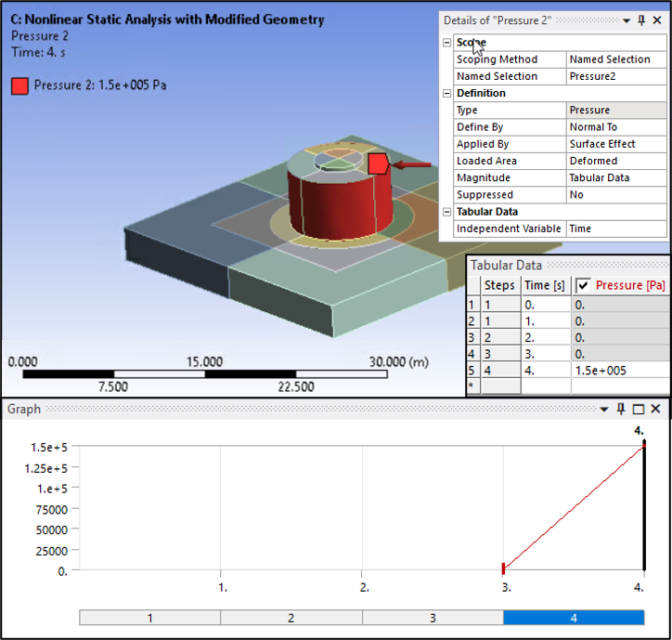
Task: Close the Graph panel
Action: click(x=656, y=409)
